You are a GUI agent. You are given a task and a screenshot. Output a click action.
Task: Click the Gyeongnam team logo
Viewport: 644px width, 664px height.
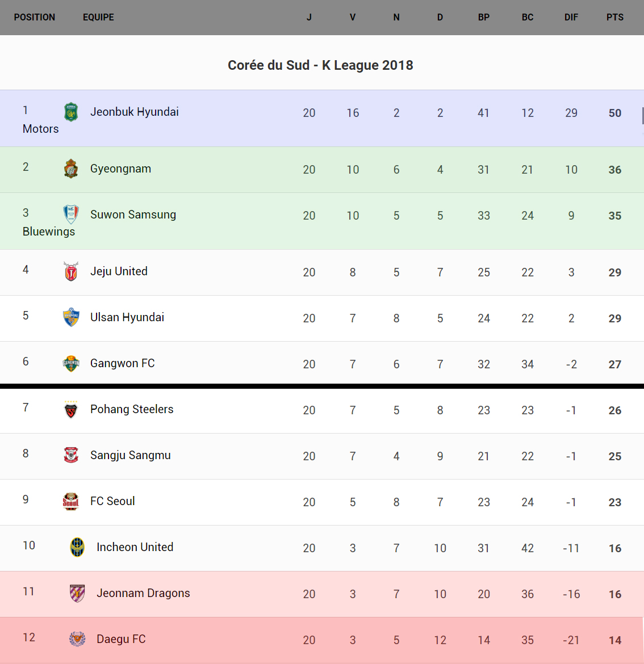pyautogui.click(x=71, y=169)
